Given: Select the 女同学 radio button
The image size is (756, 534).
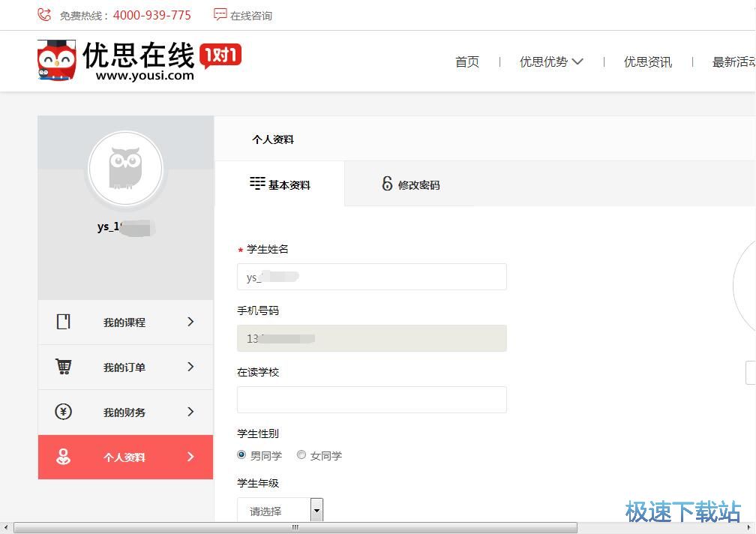Looking at the screenshot, I should [x=301, y=454].
